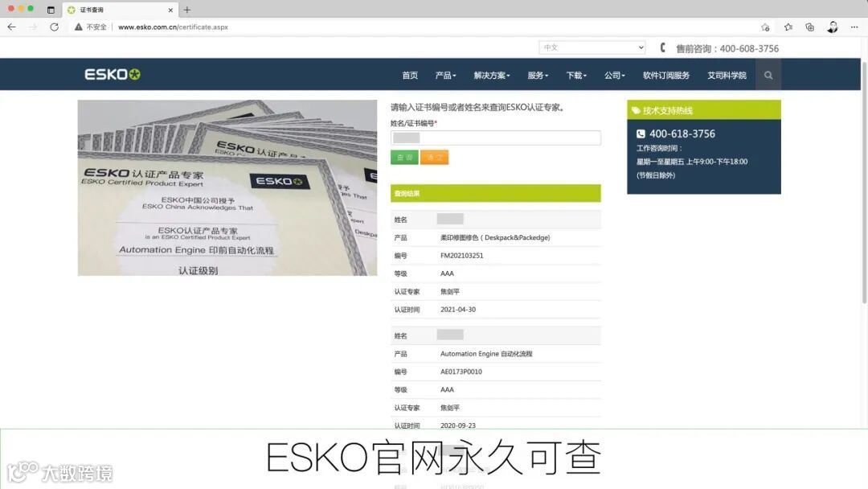Screen dimensions: 868x489
Task: Click the page vertical scrollbar
Action: coord(864,183)
